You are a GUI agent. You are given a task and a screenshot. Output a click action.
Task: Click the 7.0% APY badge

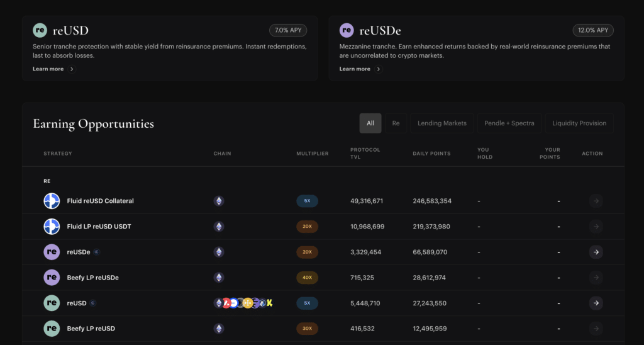click(288, 30)
